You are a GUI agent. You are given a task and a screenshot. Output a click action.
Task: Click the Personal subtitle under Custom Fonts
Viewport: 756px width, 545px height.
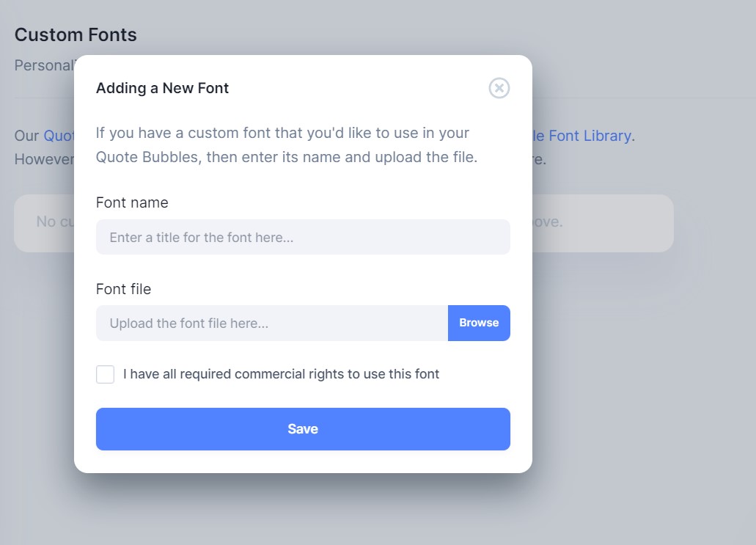coord(44,65)
